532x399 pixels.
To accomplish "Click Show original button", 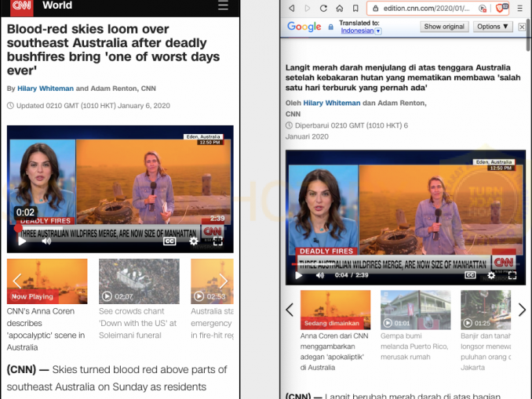I will [x=444, y=27].
